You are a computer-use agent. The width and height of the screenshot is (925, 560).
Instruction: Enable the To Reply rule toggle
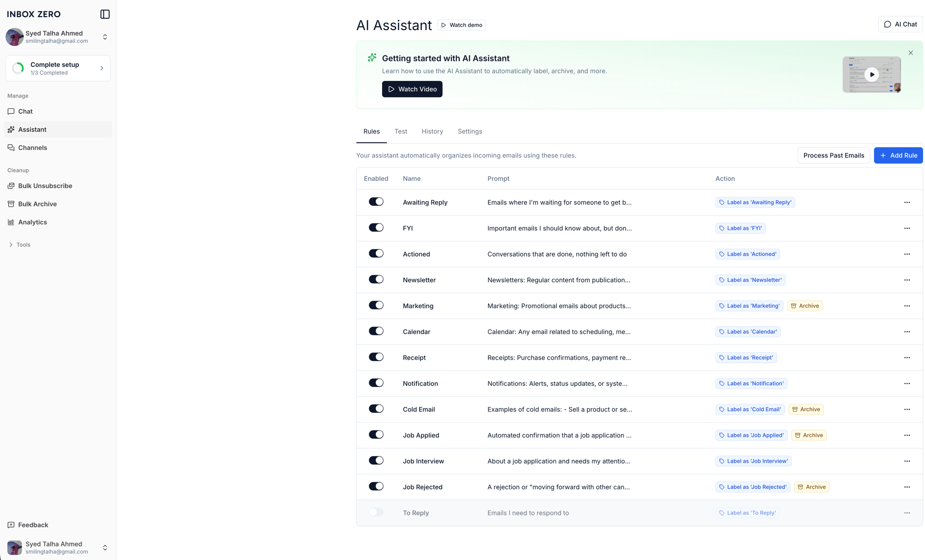376,512
